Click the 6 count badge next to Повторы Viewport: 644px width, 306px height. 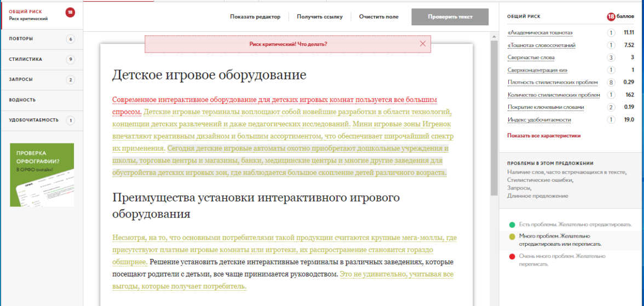[70, 39]
